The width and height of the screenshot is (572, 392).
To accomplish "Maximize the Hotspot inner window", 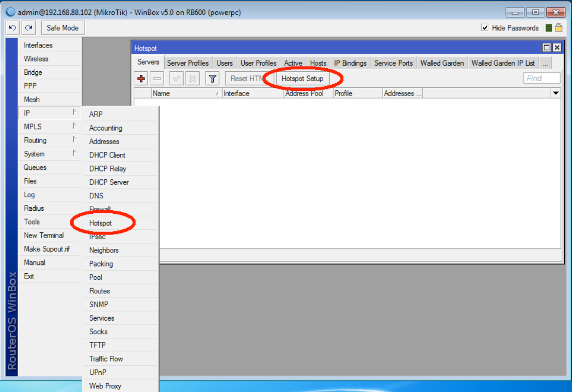I will 547,48.
